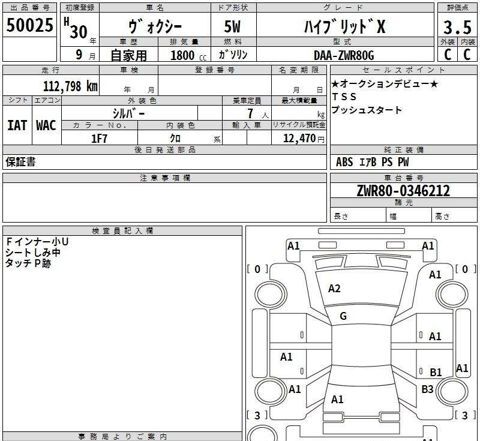Select the G mark on the windshield
The width and height of the screenshot is (480, 441).
[x=343, y=316]
